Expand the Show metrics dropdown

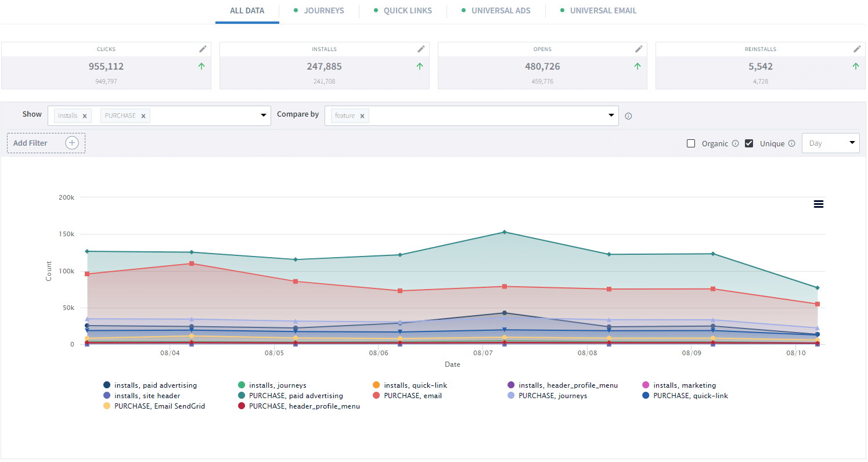click(x=263, y=115)
